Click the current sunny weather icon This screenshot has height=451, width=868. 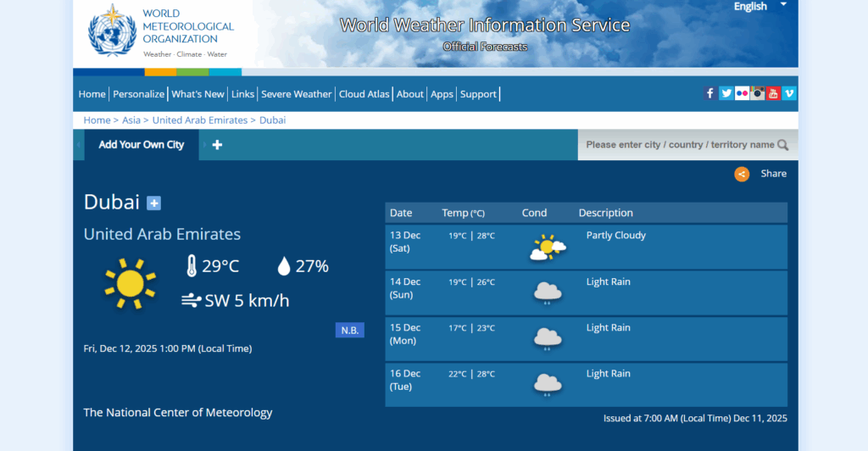131,283
